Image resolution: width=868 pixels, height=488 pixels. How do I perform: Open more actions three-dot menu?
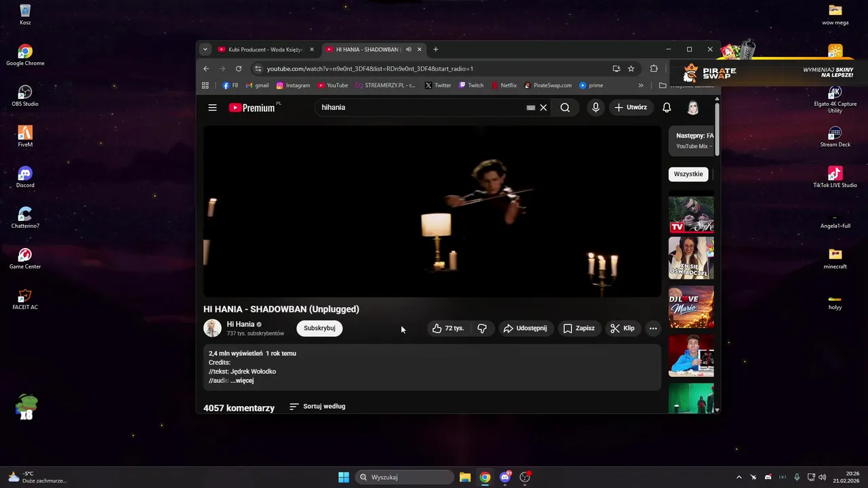[x=653, y=328]
